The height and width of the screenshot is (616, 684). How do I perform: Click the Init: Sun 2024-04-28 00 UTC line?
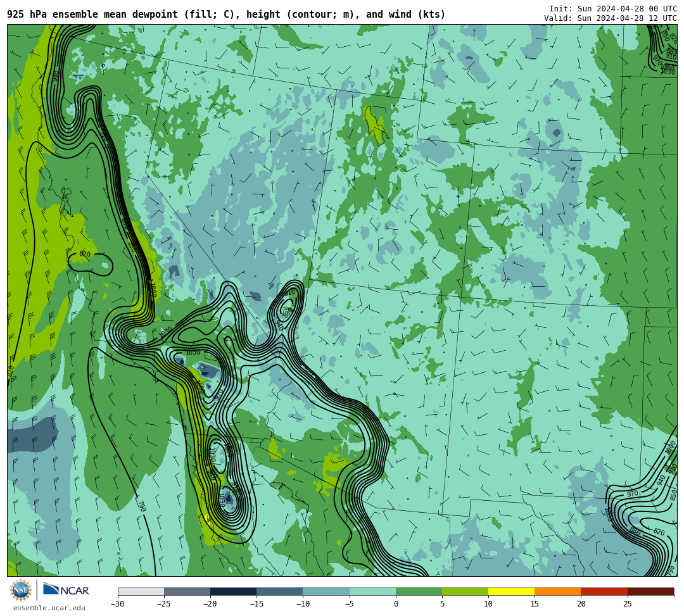point(613,9)
